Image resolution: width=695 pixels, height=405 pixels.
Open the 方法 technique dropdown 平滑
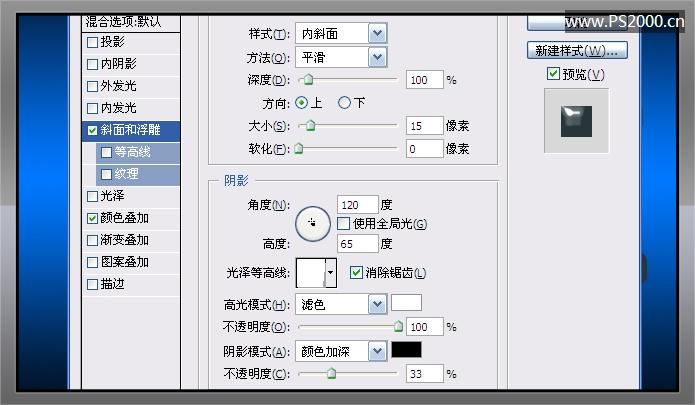pyautogui.click(x=341, y=57)
